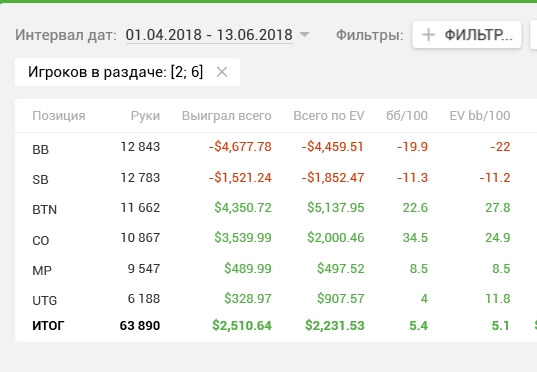The width and height of the screenshot is (537, 372).
Task: Sort by Руки column header
Action: (x=145, y=116)
